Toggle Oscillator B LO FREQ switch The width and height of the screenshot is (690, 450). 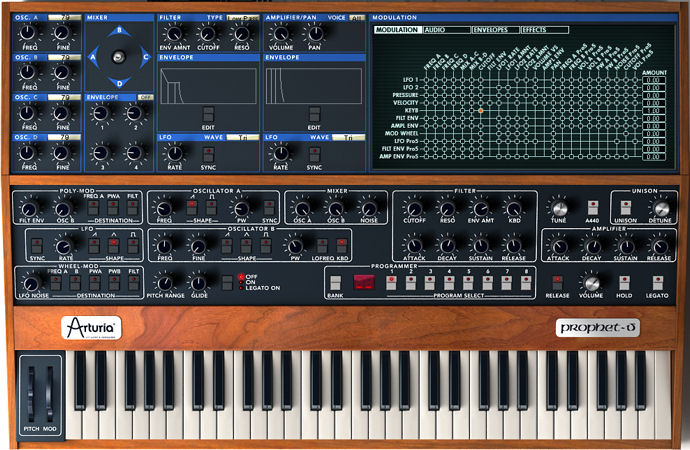tap(323, 245)
